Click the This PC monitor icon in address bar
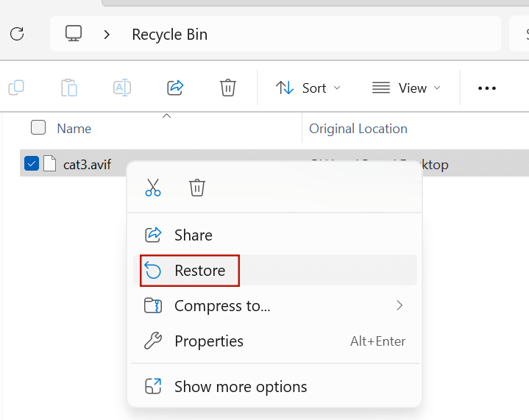This screenshot has height=420, width=529. (74, 34)
